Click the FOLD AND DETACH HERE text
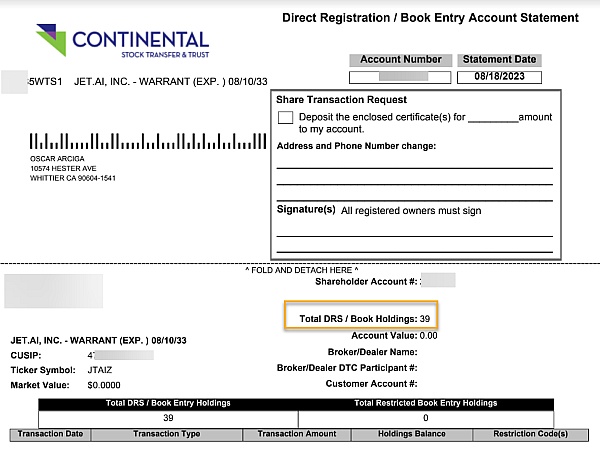600x449 pixels. click(302, 270)
